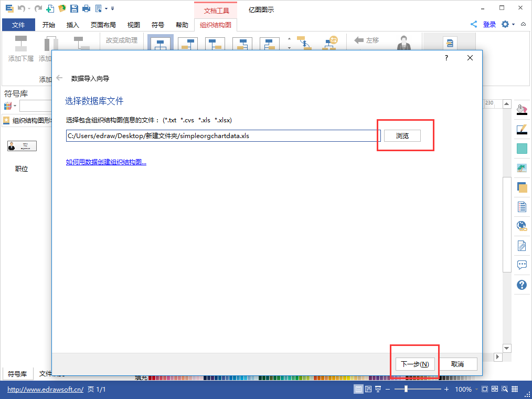Click the Edraw logo icon at top left
This screenshot has width=532, height=399.
tap(9, 8)
